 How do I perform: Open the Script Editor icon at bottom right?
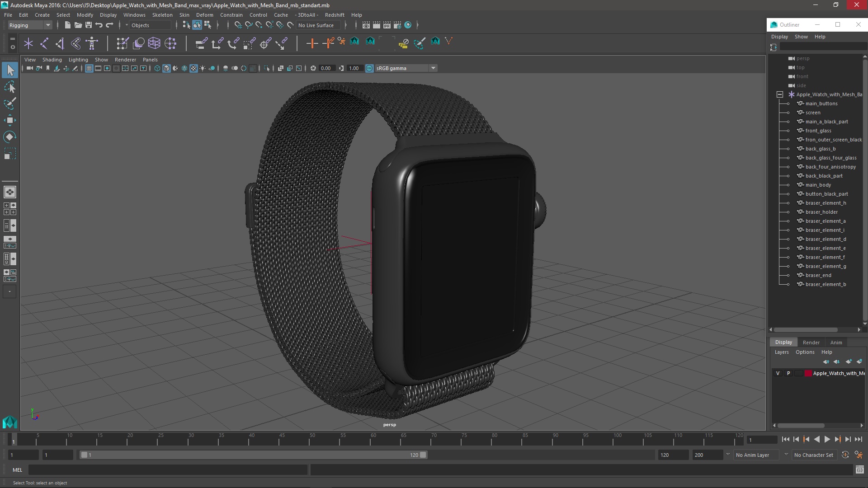[x=859, y=470]
